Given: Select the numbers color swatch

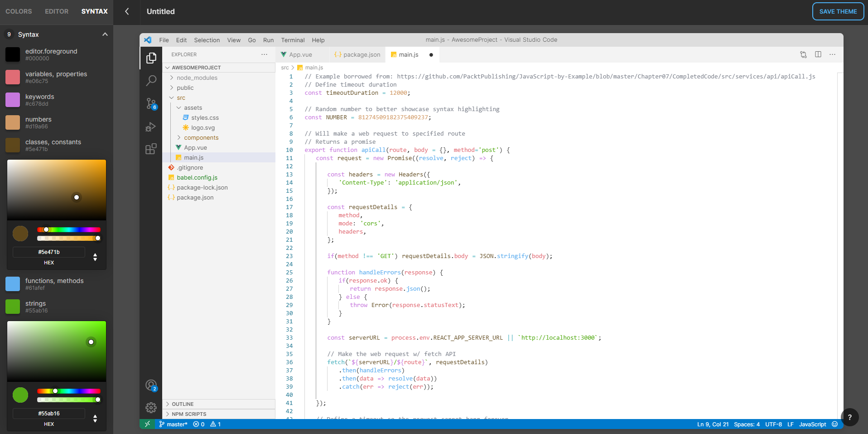Looking at the screenshot, I should [x=13, y=122].
